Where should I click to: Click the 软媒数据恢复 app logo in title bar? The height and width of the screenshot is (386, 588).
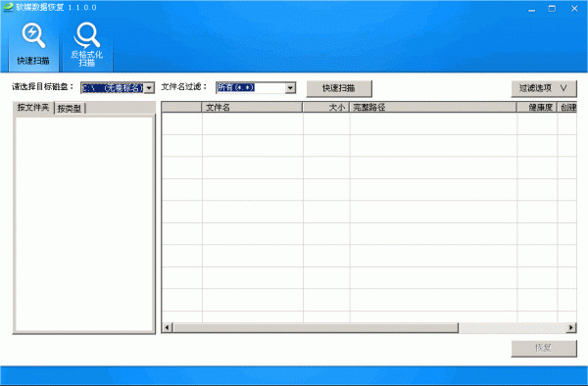pyautogui.click(x=8, y=7)
